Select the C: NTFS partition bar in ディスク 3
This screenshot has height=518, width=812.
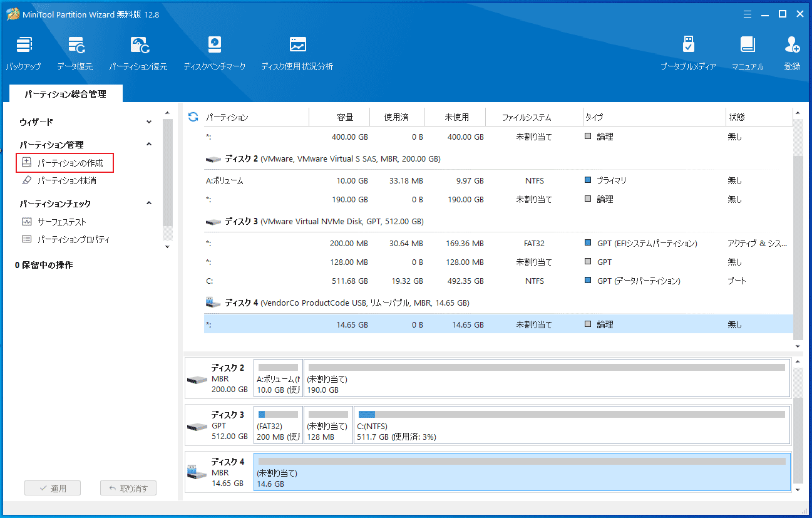pos(571,425)
